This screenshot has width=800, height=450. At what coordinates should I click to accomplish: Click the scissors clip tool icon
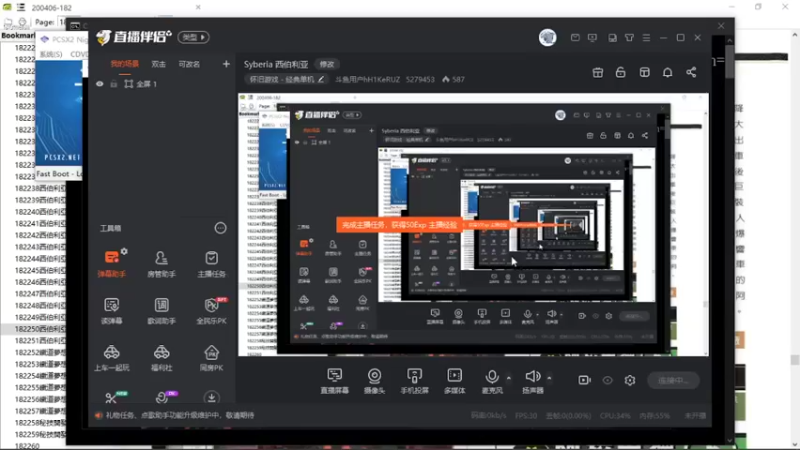coord(111,398)
